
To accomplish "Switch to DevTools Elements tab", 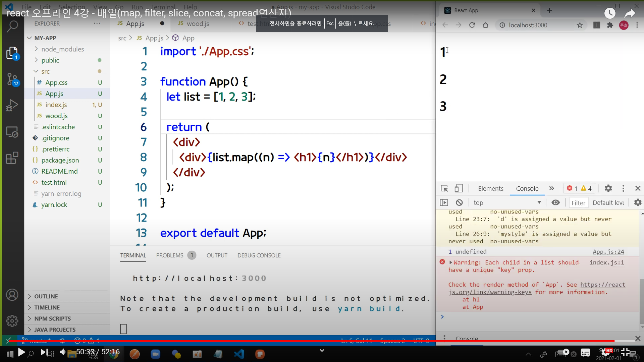I will tap(490, 188).
